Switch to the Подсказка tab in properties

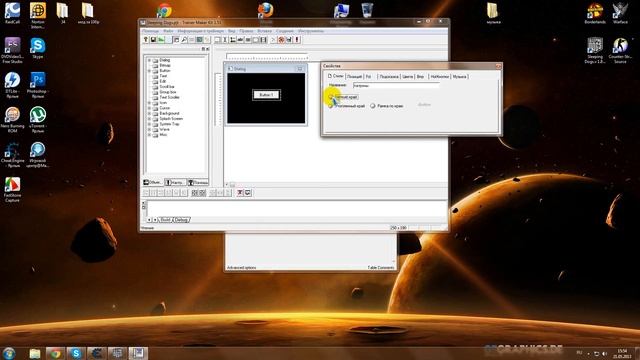pyautogui.click(x=389, y=77)
